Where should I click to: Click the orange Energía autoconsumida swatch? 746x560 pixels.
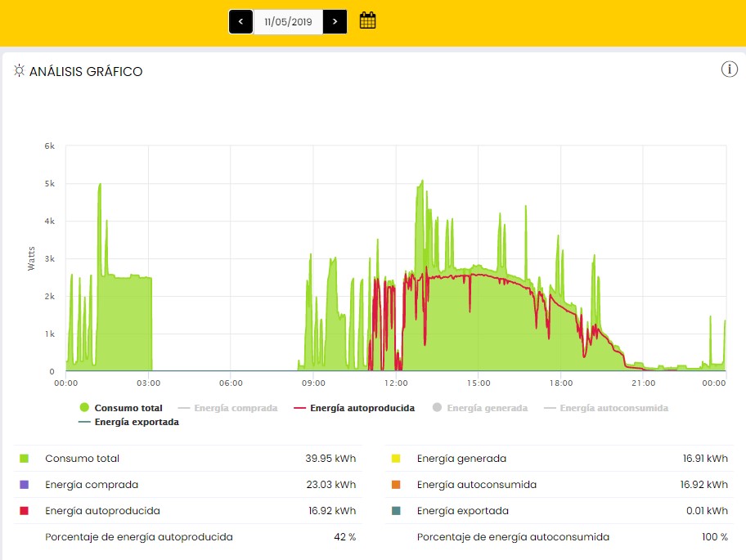point(396,485)
